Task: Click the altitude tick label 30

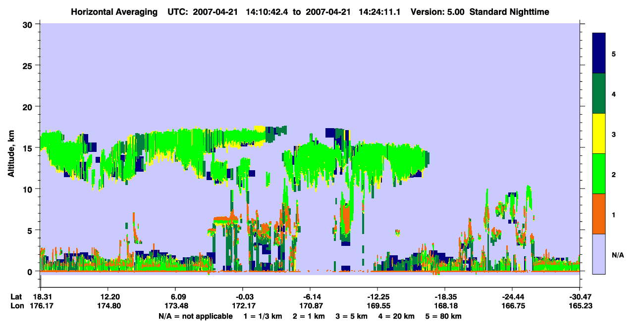Action: click(29, 24)
